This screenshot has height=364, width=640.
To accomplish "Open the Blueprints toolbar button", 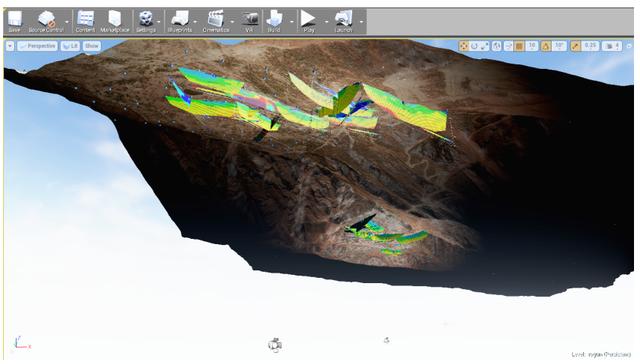I will [180, 22].
